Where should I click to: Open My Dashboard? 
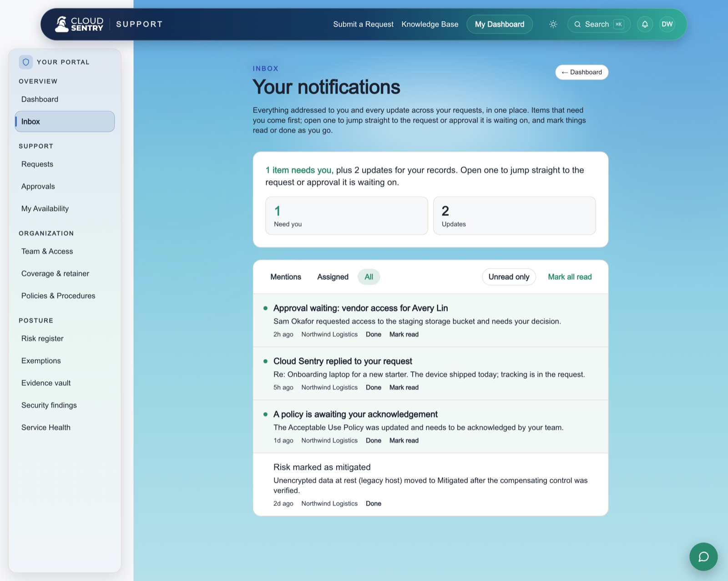pos(500,24)
